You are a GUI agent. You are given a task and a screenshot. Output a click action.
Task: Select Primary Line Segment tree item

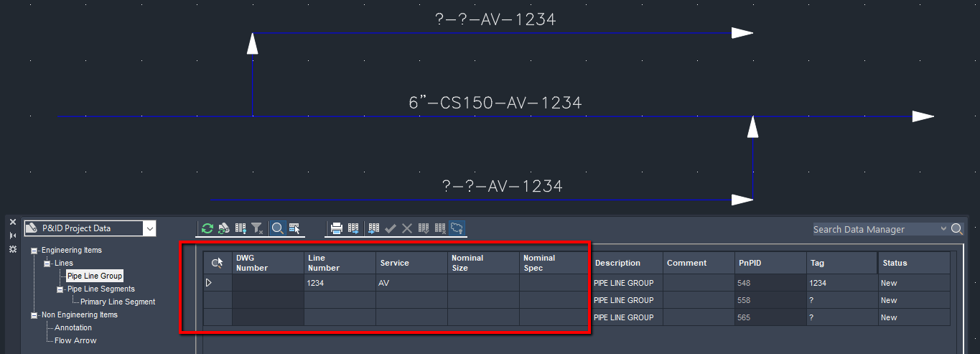(x=118, y=302)
